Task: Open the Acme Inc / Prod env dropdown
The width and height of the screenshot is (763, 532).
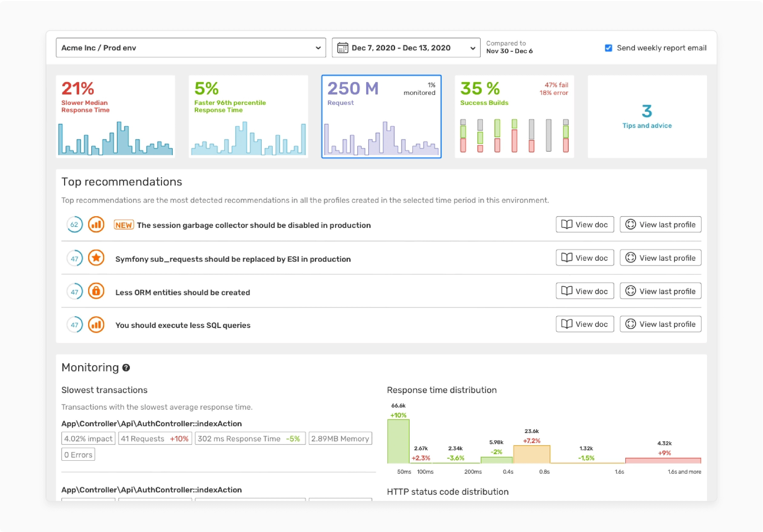Action: (x=191, y=48)
